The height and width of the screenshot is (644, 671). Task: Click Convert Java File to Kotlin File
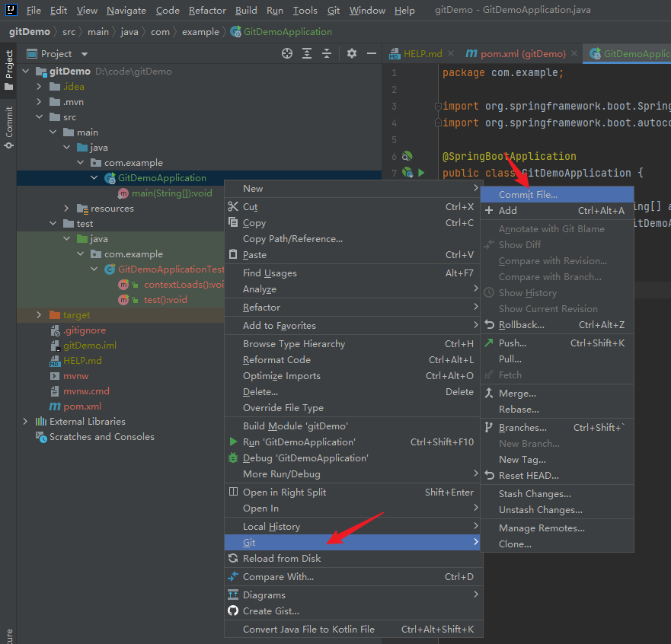353,629
